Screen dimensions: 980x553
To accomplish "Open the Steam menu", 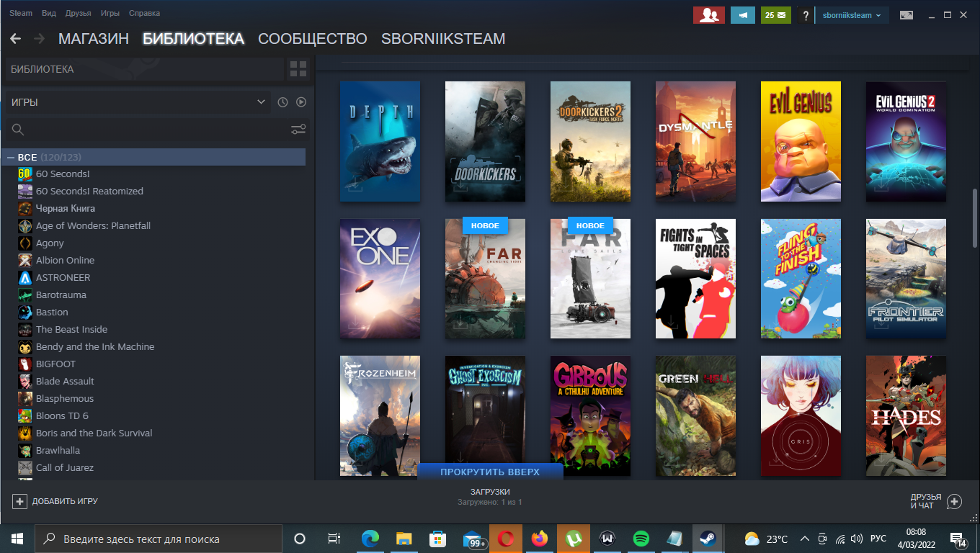I will pyautogui.click(x=21, y=13).
